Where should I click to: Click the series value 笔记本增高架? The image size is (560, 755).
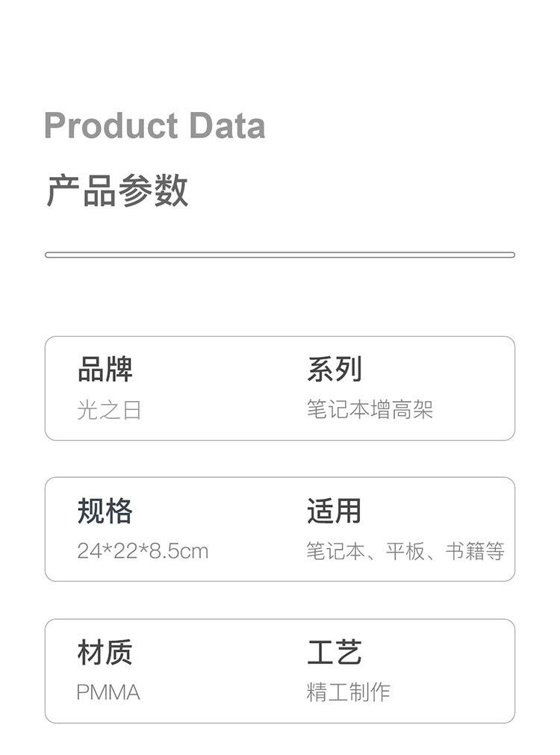[370, 410]
